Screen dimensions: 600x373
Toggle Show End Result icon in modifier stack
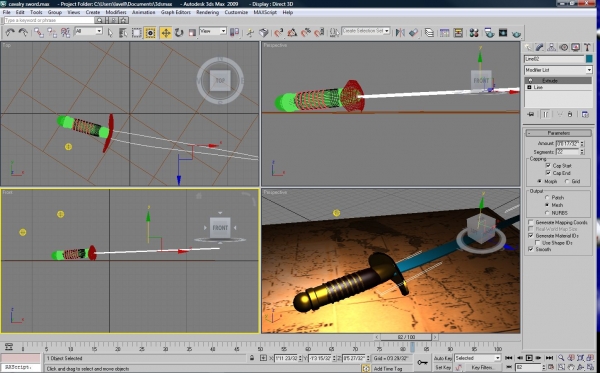(545, 114)
